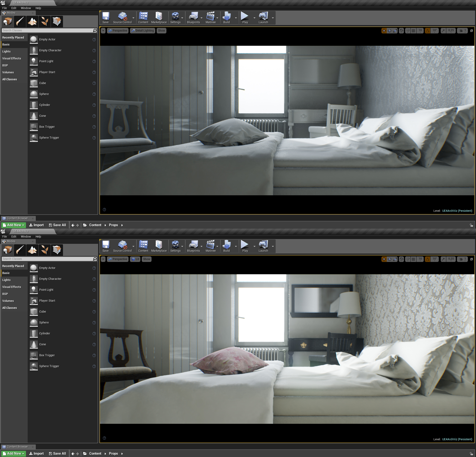Select rotate gizmo tool in upper viewport toolbar
The image size is (476, 457).
(390, 31)
